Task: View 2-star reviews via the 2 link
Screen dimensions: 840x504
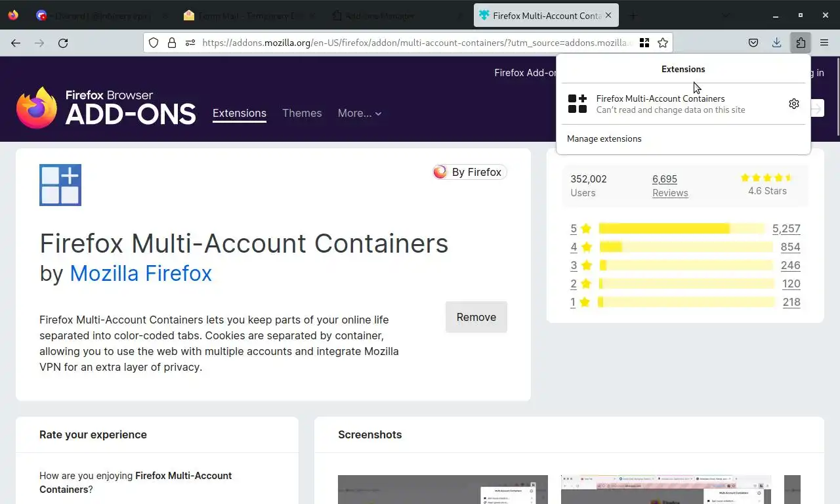Action: (x=574, y=283)
